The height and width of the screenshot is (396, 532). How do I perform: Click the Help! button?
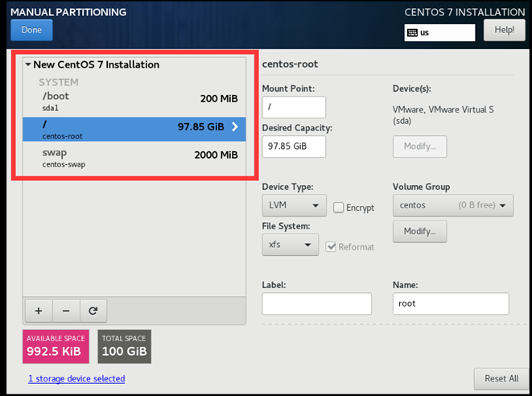(x=504, y=30)
